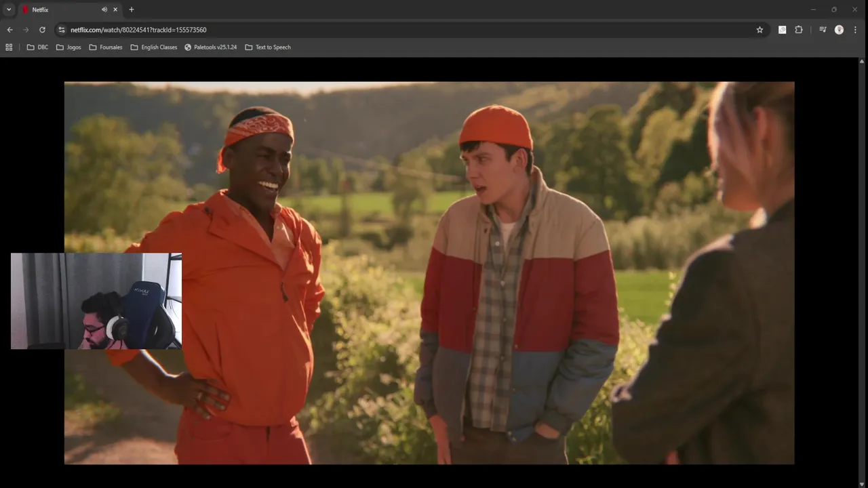Close the Netflix tab
This screenshot has width=868, height=488.
[x=115, y=9]
